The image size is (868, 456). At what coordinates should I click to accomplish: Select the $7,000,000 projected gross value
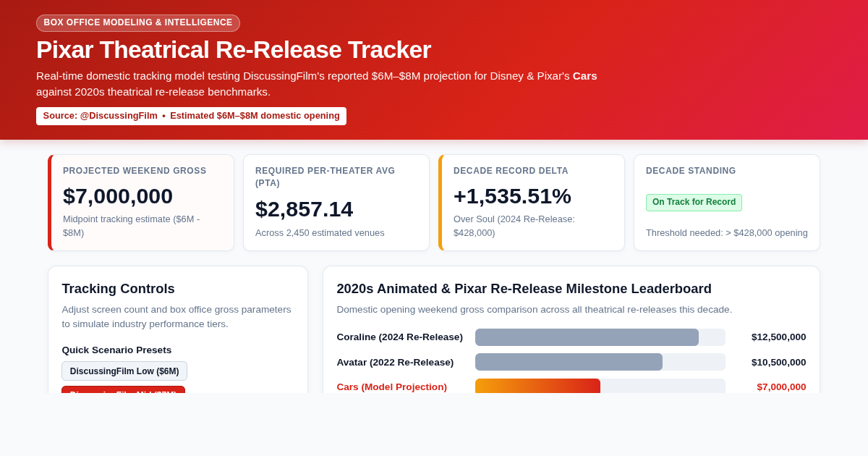(118, 196)
